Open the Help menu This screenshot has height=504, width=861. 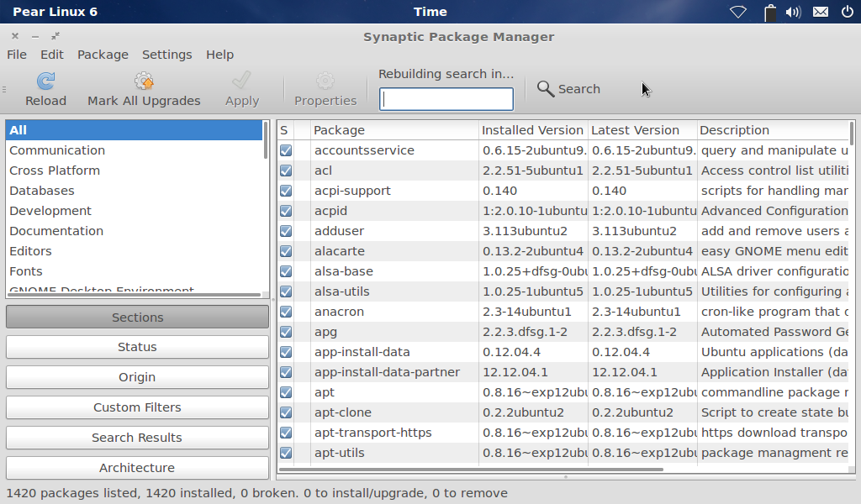pos(219,55)
